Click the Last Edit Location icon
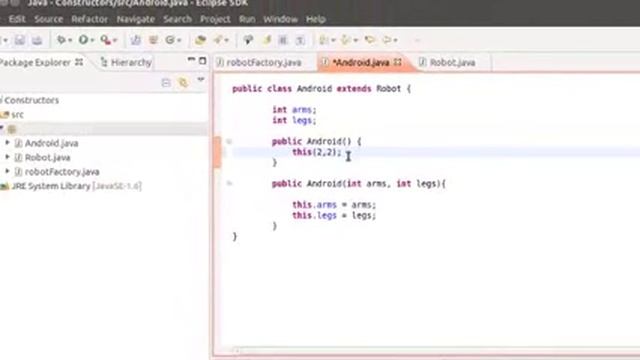This screenshot has height=360, width=640. click(x=370, y=40)
